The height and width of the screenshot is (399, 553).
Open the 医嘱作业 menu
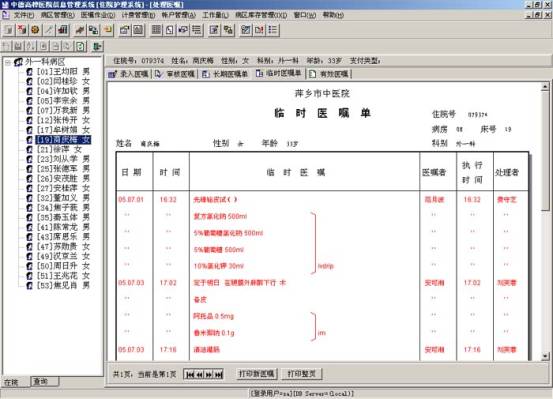pos(98,15)
